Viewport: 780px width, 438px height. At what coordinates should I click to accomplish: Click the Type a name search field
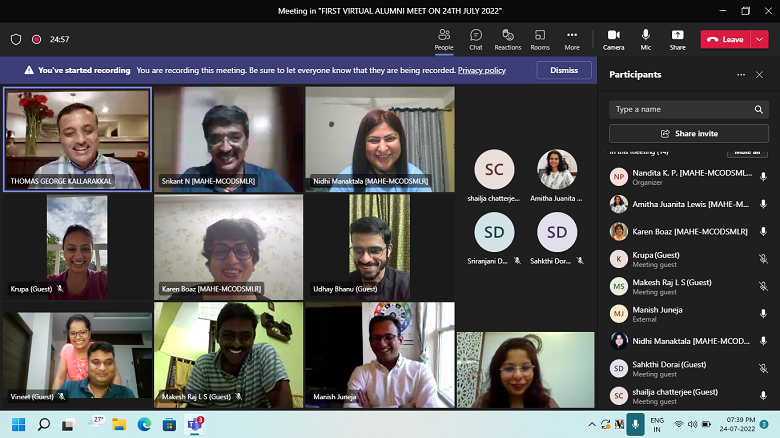680,109
